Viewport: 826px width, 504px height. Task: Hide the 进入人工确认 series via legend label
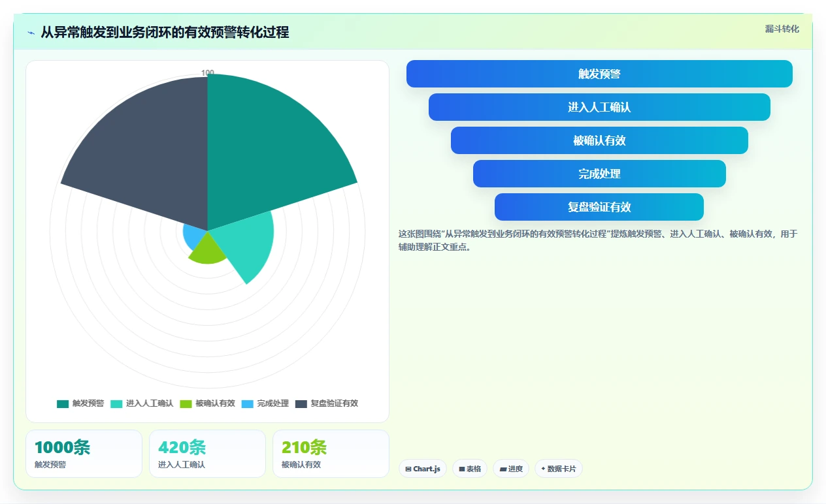coord(150,403)
